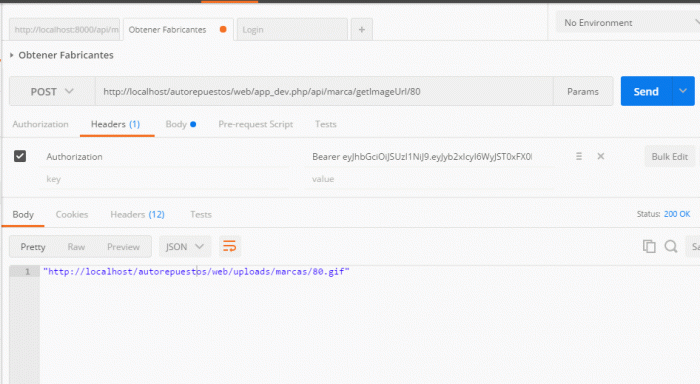Open the POST method dropdown
Screen dimensions: 700x384
pyautogui.click(x=52, y=92)
